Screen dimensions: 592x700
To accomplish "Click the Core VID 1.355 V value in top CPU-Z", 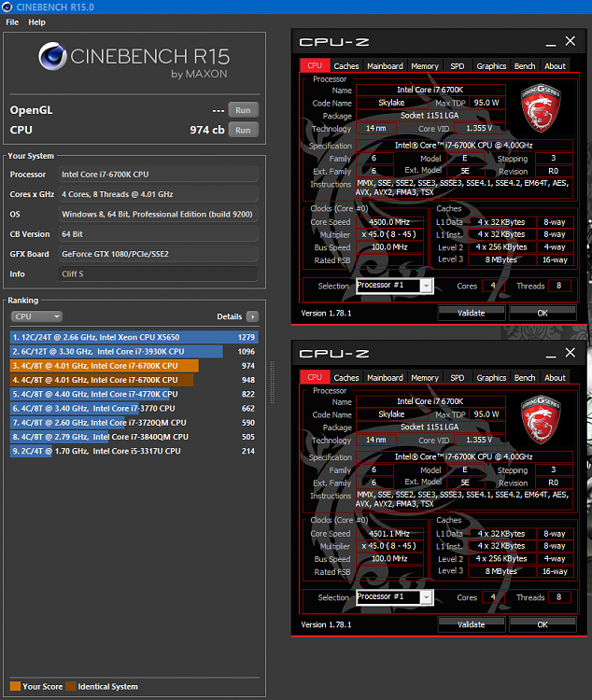I will (479, 128).
